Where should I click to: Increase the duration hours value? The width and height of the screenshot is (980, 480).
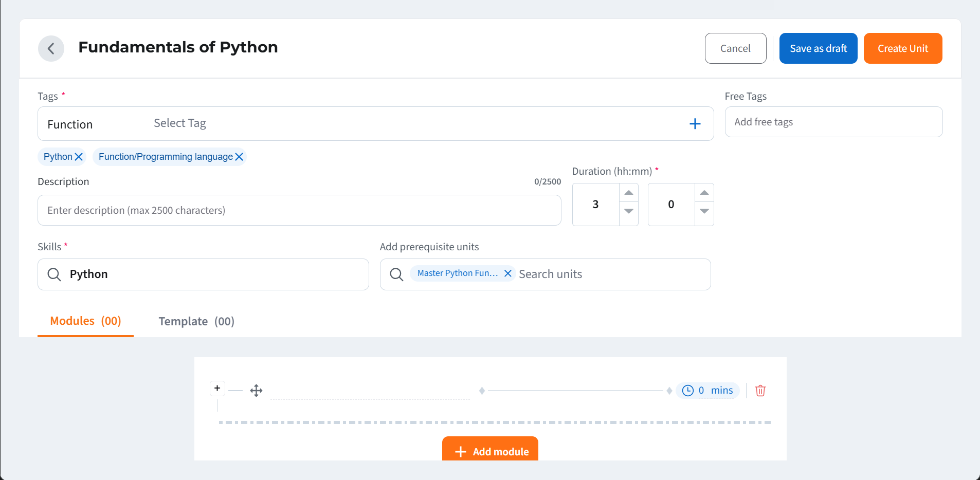coord(628,193)
